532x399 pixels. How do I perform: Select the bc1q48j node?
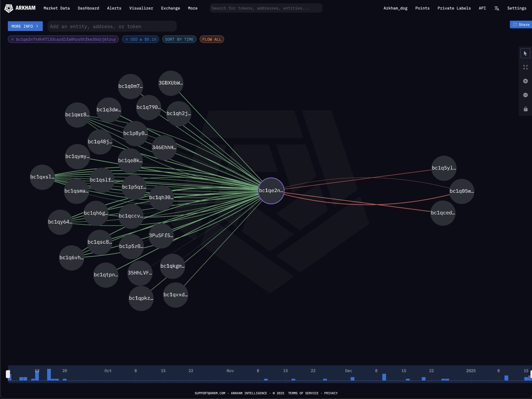tap(100, 142)
